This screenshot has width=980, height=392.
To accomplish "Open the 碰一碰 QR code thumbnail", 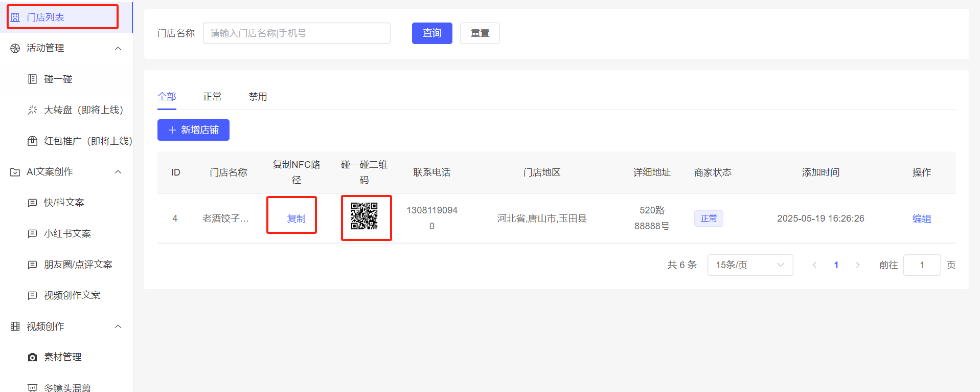I will (x=364, y=216).
